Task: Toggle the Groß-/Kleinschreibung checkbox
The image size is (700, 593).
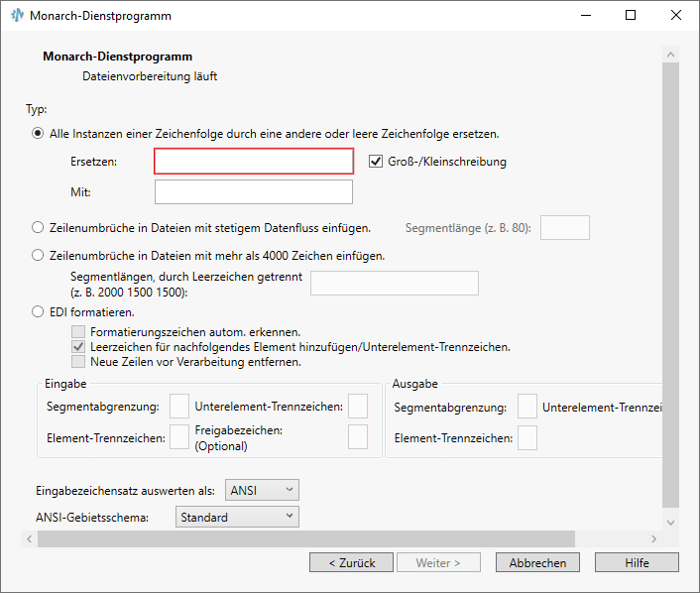Action: [376, 162]
